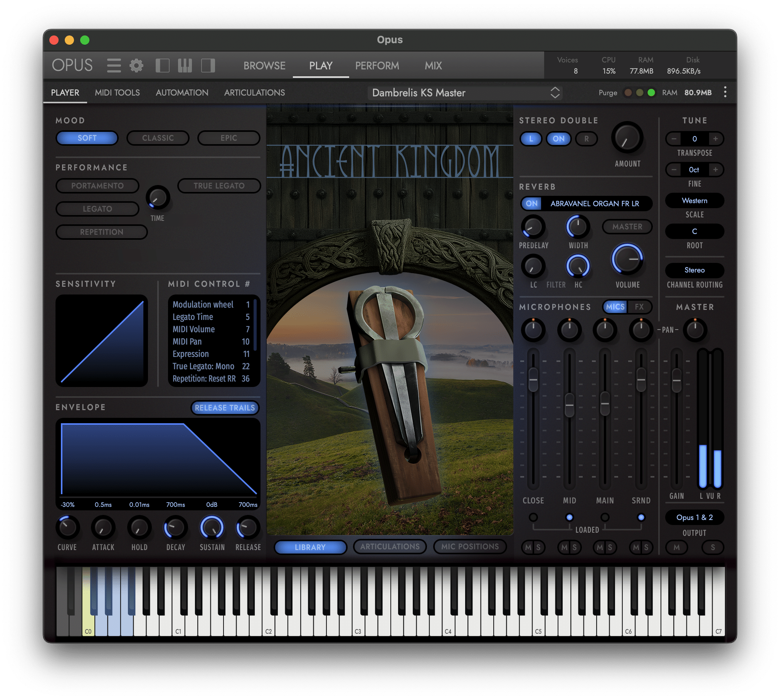
Task: Click the HC filter knob
Action: [578, 266]
